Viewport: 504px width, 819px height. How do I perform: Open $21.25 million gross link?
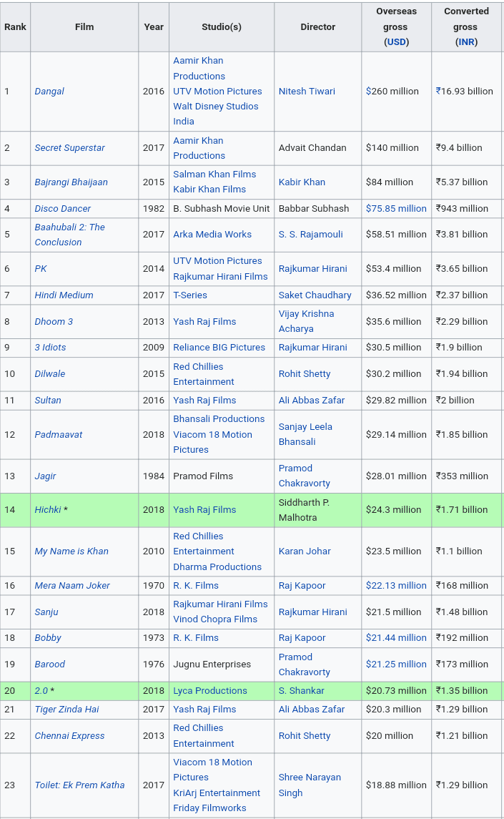click(396, 664)
